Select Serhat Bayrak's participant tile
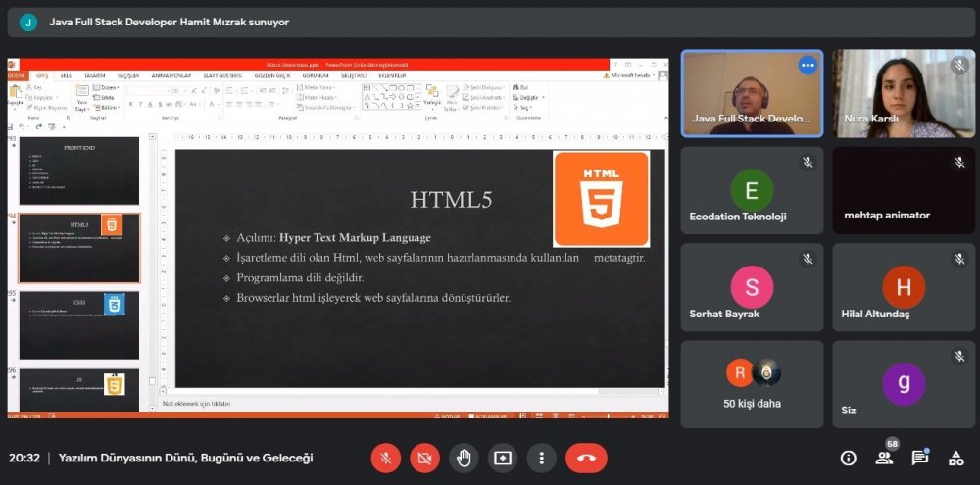Screen dimensions: 980x485 [x=752, y=287]
